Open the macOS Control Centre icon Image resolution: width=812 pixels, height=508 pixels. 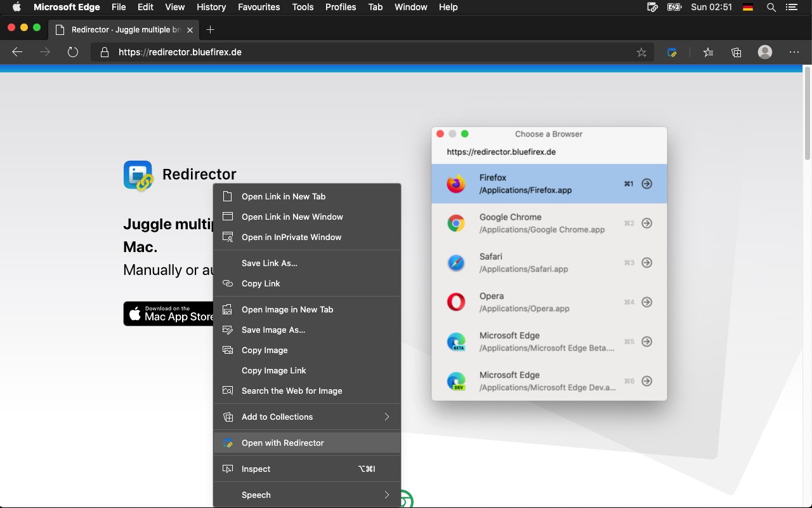[x=791, y=7]
